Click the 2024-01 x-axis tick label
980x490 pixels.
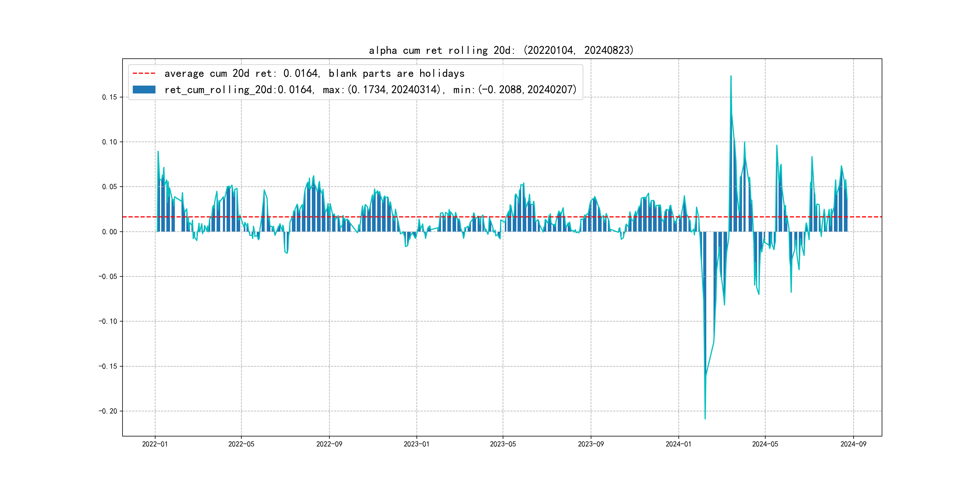pos(678,444)
